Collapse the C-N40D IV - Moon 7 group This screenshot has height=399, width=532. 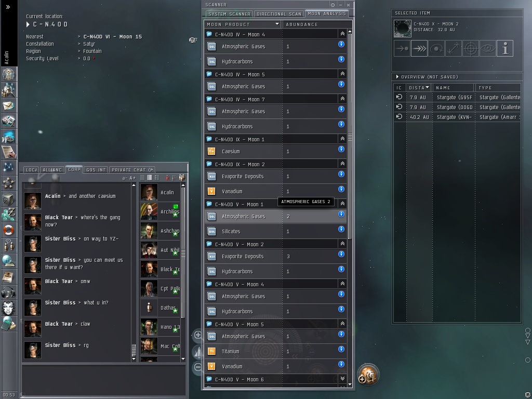[x=342, y=99]
